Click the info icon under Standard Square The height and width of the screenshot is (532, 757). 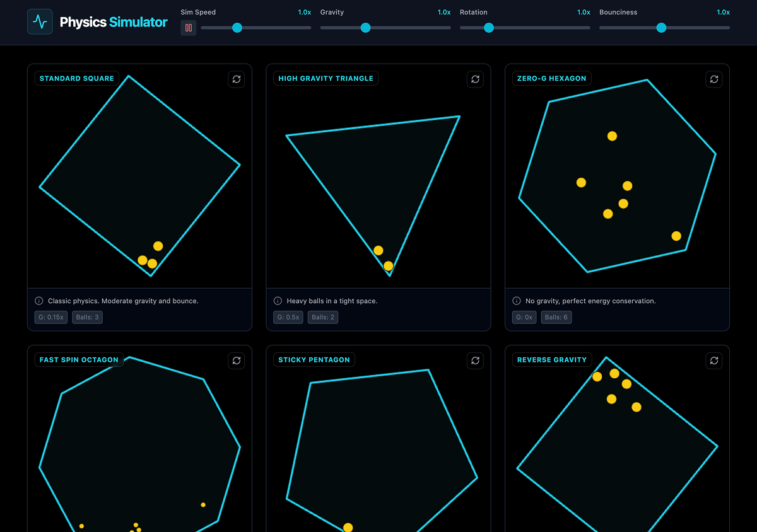click(39, 301)
